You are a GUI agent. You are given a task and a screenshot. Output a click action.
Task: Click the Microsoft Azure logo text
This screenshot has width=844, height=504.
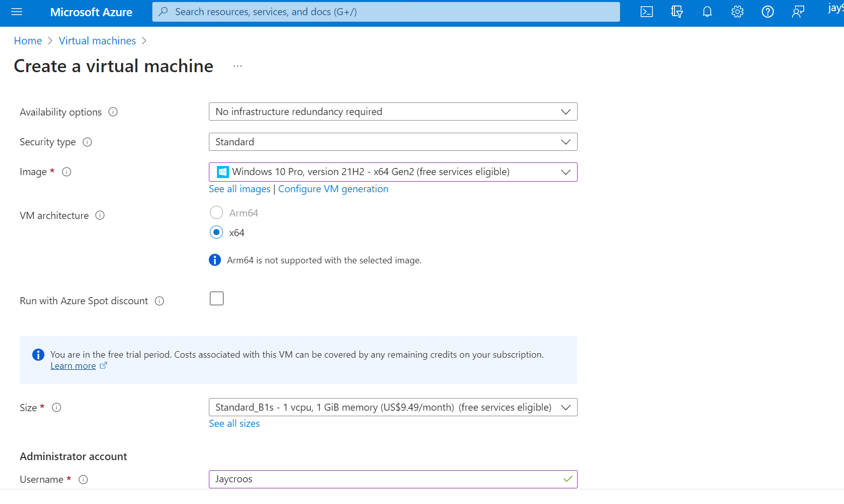(x=91, y=12)
